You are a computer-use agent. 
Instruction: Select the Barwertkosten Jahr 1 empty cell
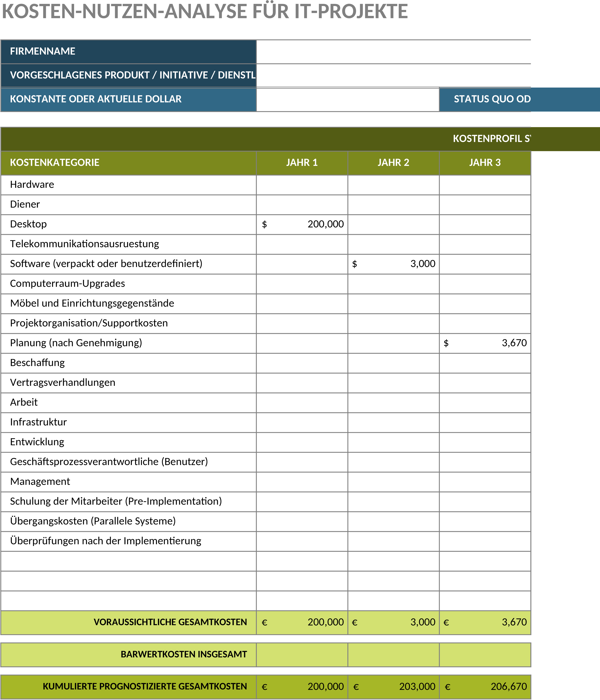tap(302, 655)
